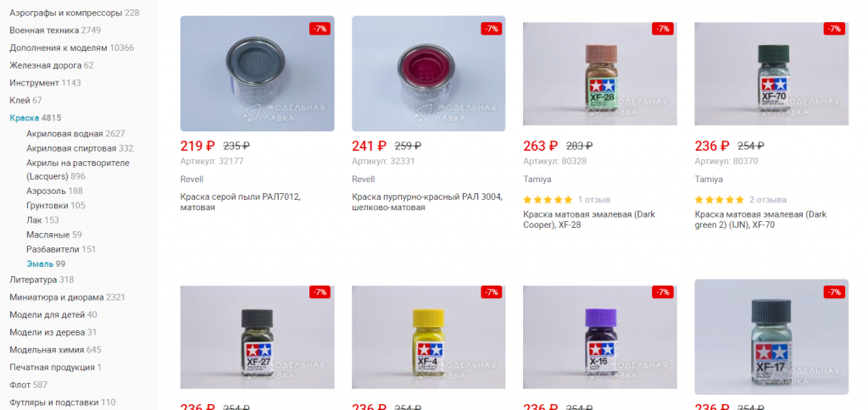Click the five-star rating of XF-28
This screenshot has width=868, height=410.
(x=548, y=200)
